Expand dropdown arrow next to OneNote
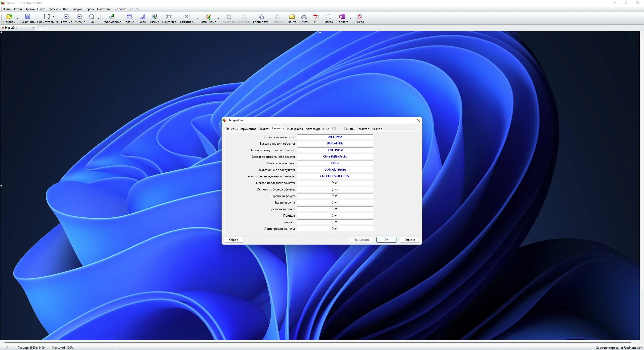The width and height of the screenshot is (644, 350). pyautogui.click(x=351, y=19)
